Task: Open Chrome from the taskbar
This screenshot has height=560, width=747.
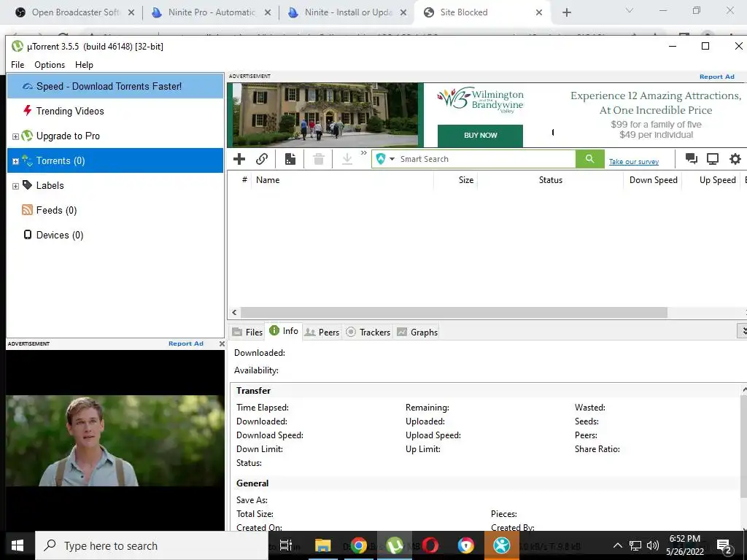Action: (x=359, y=545)
